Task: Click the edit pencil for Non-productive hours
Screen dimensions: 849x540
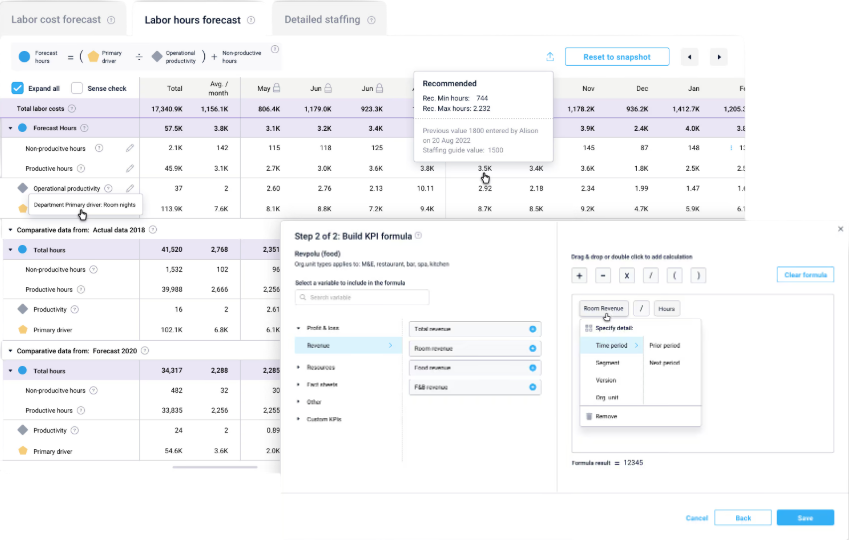Action: point(130,148)
